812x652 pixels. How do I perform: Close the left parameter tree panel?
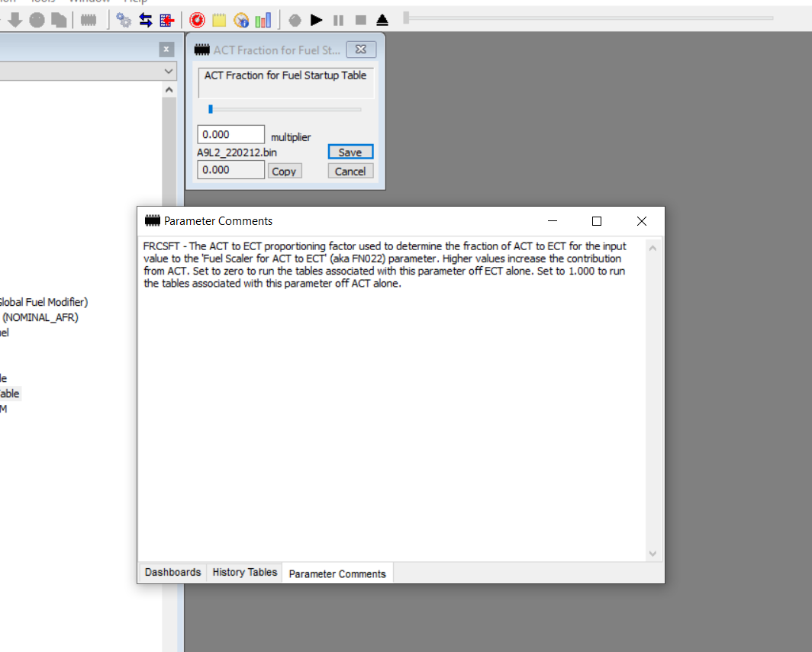click(x=166, y=50)
